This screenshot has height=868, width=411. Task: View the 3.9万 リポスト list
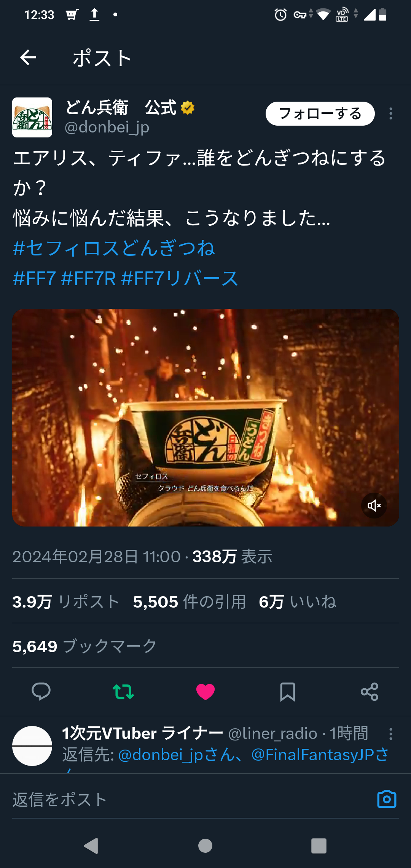(x=66, y=602)
